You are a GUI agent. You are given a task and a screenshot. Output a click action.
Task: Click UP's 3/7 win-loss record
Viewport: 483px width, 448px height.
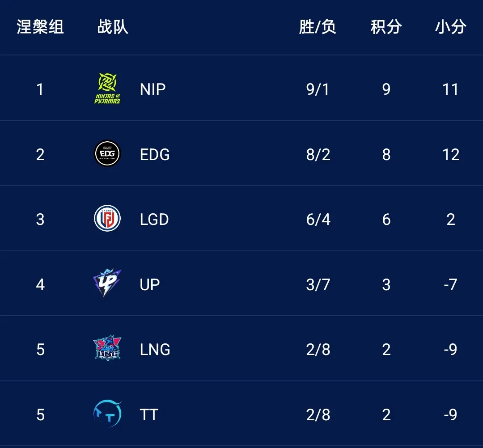click(x=318, y=284)
